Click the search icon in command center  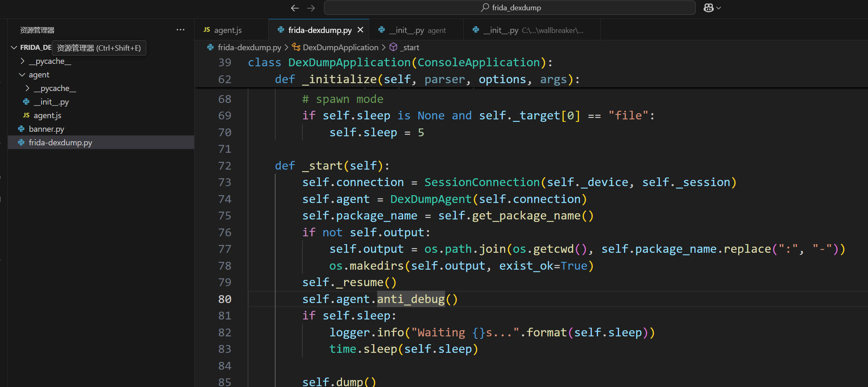point(485,7)
